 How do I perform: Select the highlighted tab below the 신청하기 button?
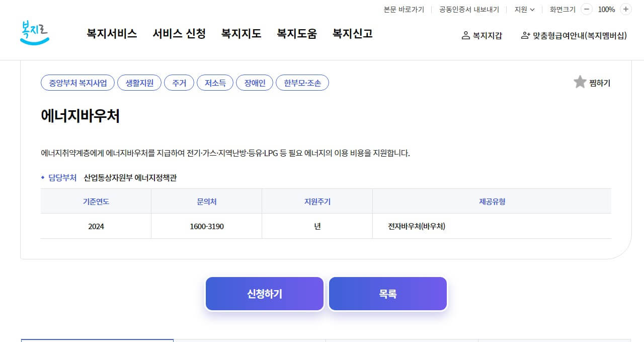point(97,340)
